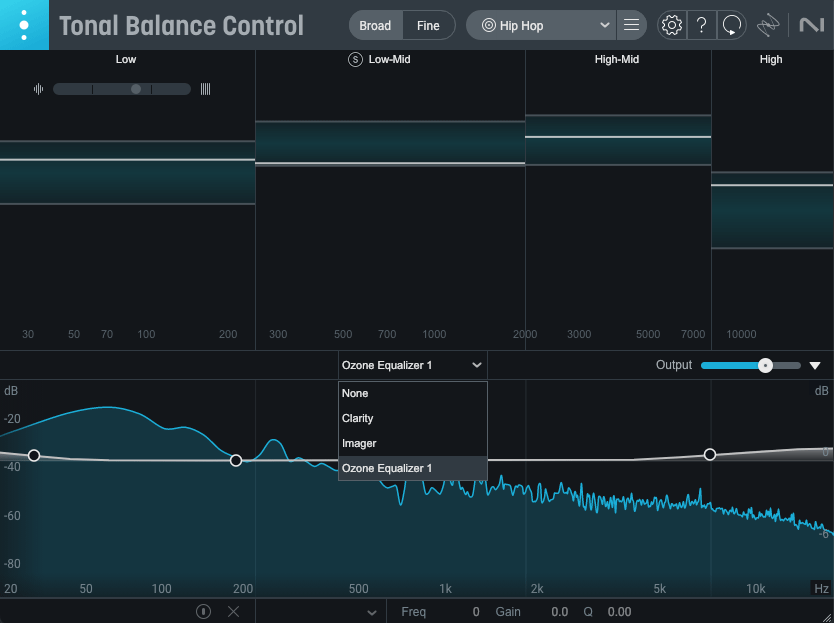Click the target curve icon beside Hip Hop
The image size is (834, 623).
(488, 25)
